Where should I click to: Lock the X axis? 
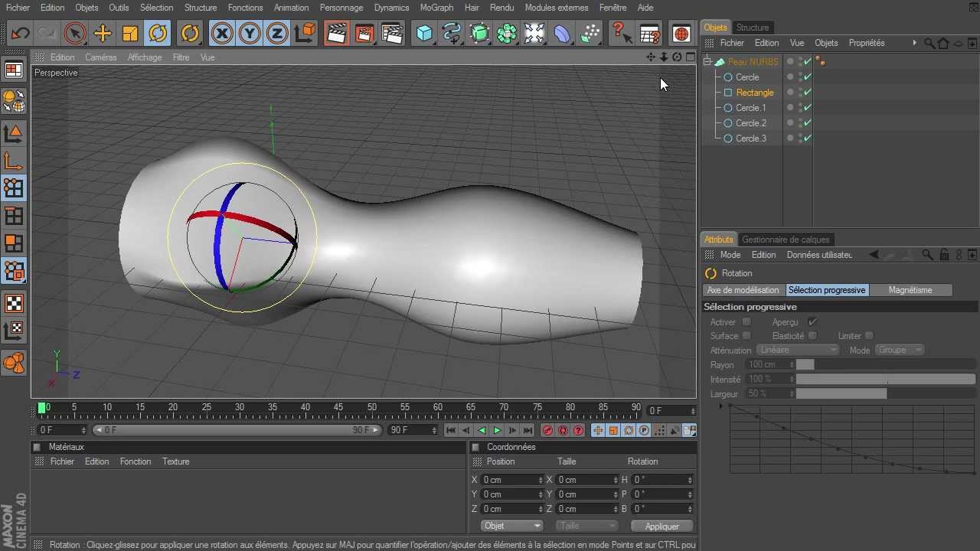pyautogui.click(x=222, y=34)
